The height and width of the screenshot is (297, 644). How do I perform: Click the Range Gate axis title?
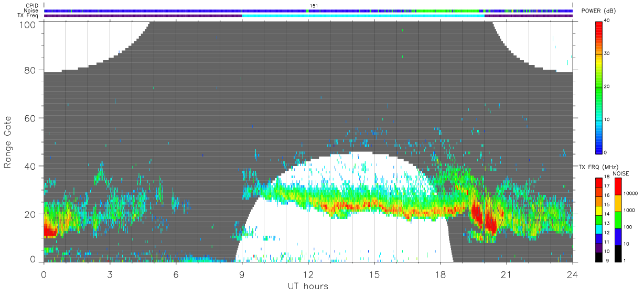pos(8,141)
